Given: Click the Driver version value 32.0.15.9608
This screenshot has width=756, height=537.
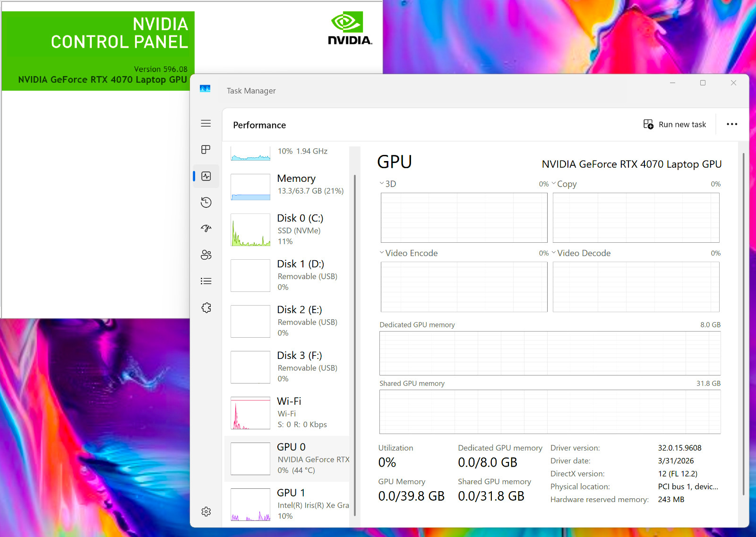Looking at the screenshot, I should [679, 448].
